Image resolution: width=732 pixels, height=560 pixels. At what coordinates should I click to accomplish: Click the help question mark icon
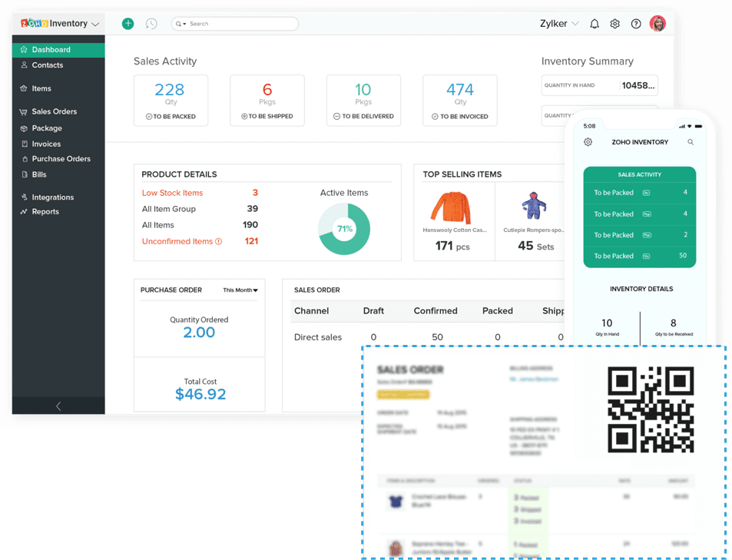(636, 24)
